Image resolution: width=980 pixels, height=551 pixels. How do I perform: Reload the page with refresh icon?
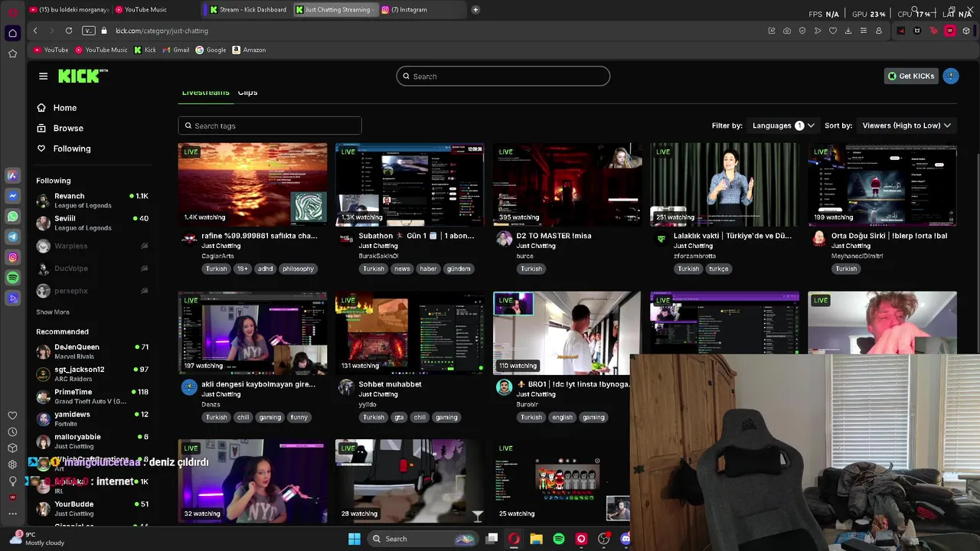coord(69,31)
